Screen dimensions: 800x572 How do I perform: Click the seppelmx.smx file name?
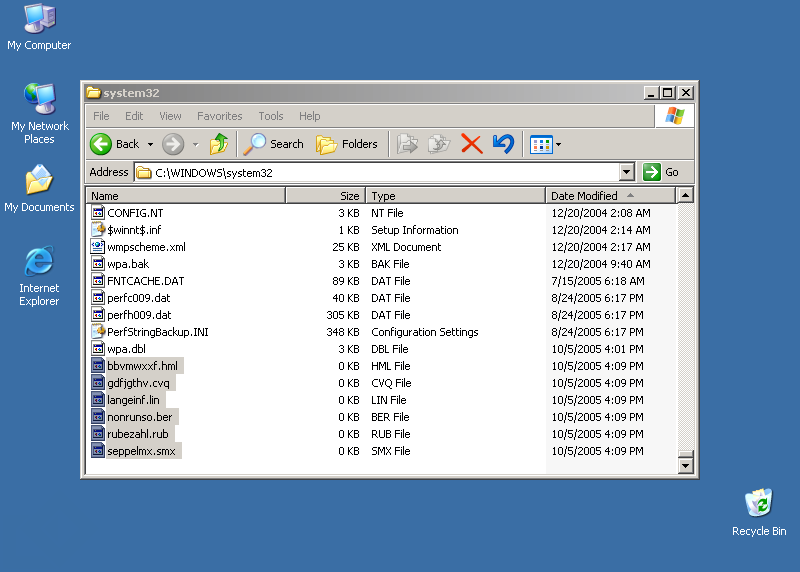point(141,451)
